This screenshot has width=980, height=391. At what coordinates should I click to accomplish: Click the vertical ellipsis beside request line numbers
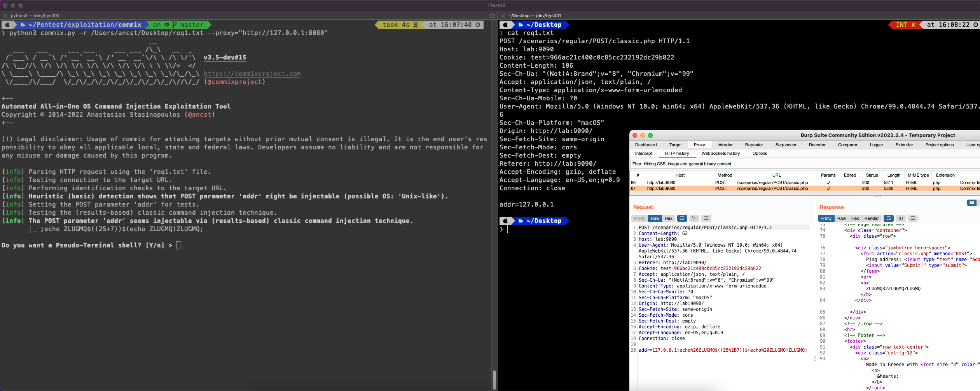point(814,359)
